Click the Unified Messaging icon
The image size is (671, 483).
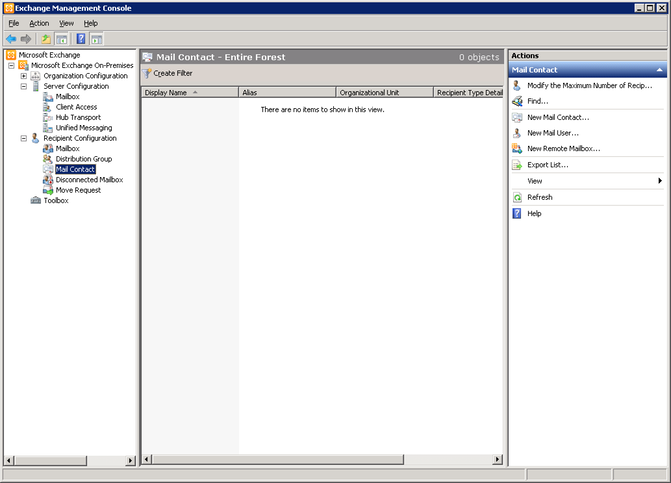pos(48,127)
